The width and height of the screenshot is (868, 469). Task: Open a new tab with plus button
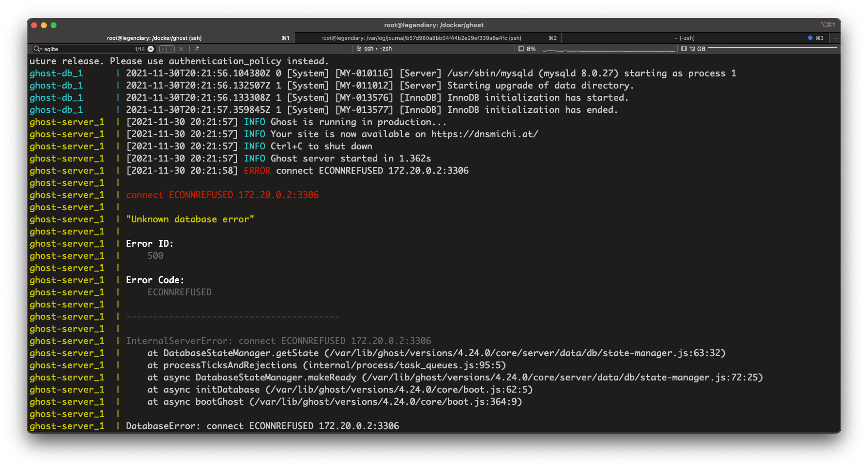pos(835,38)
